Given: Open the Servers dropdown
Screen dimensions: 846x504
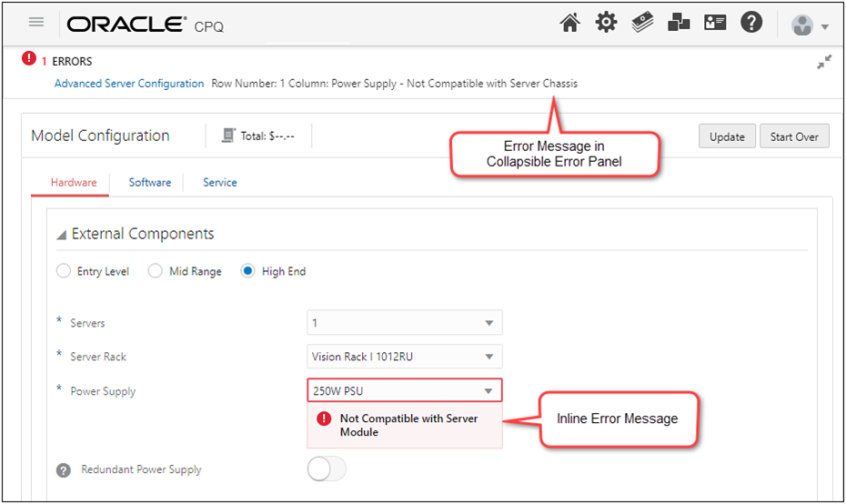Looking at the screenshot, I should [405, 323].
